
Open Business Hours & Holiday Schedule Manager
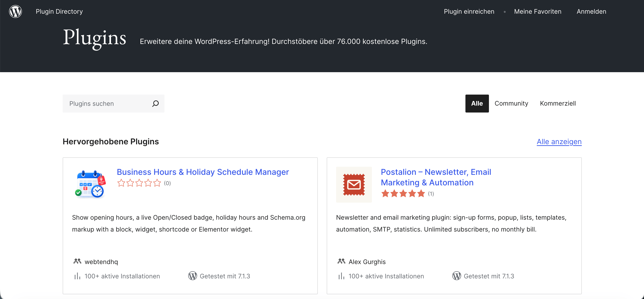(203, 172)
